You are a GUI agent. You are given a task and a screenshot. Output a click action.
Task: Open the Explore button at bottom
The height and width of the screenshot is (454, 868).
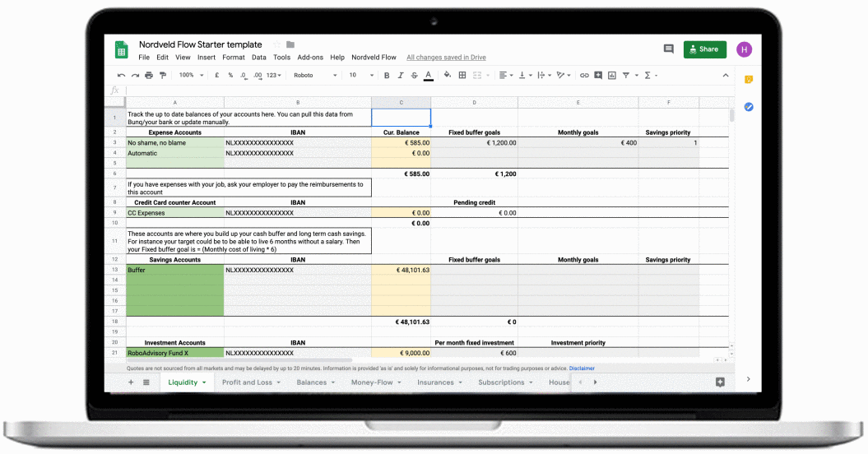(x=720, y=382)
